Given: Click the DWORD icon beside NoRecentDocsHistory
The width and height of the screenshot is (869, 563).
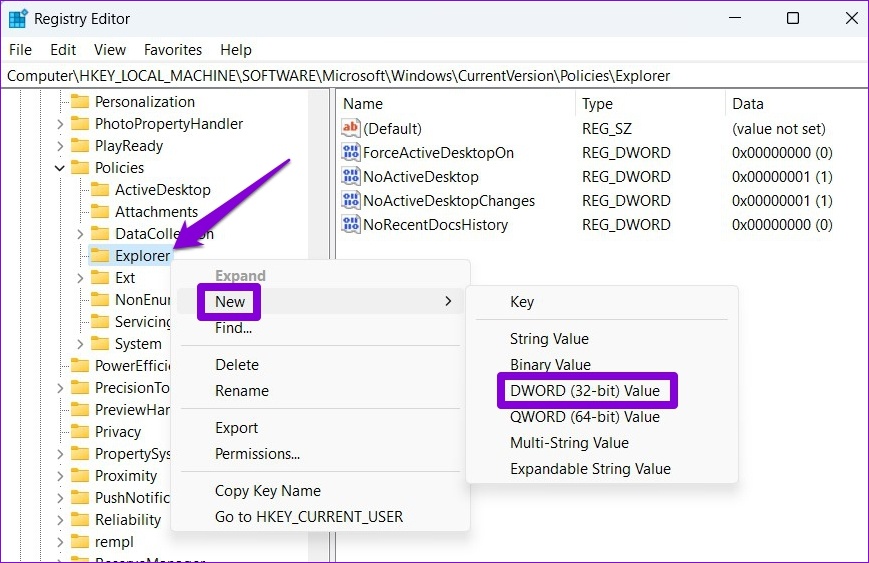Looking at the screenshot, I should click(350, 224).
